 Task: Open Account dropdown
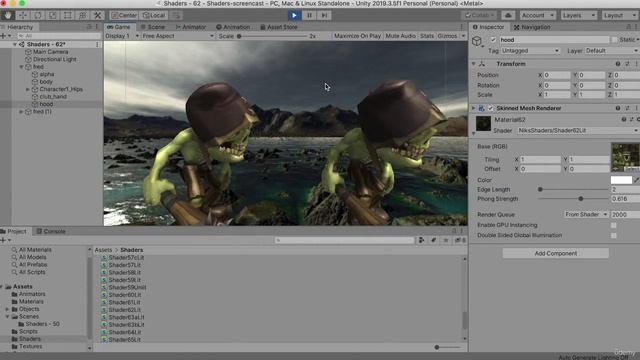pyautogui.click(x=538, y=15)
